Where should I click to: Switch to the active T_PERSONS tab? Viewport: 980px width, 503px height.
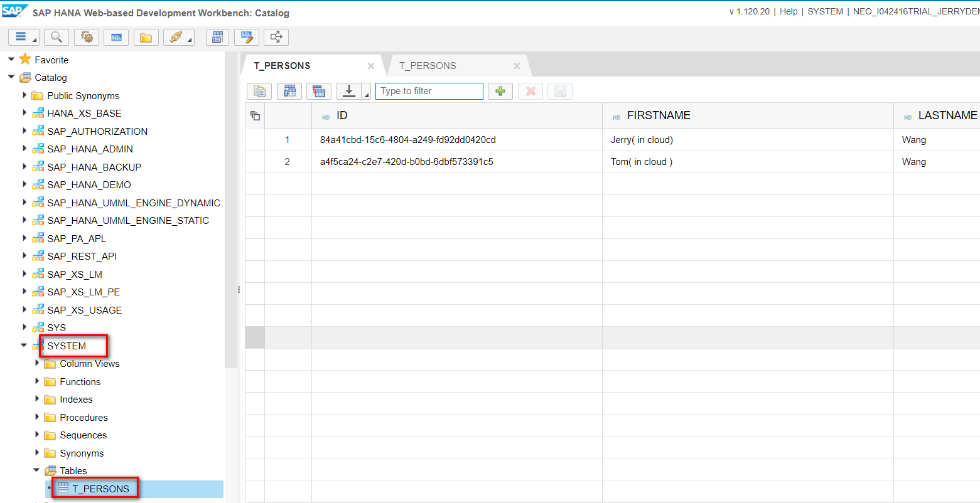(x=282, y=66)
